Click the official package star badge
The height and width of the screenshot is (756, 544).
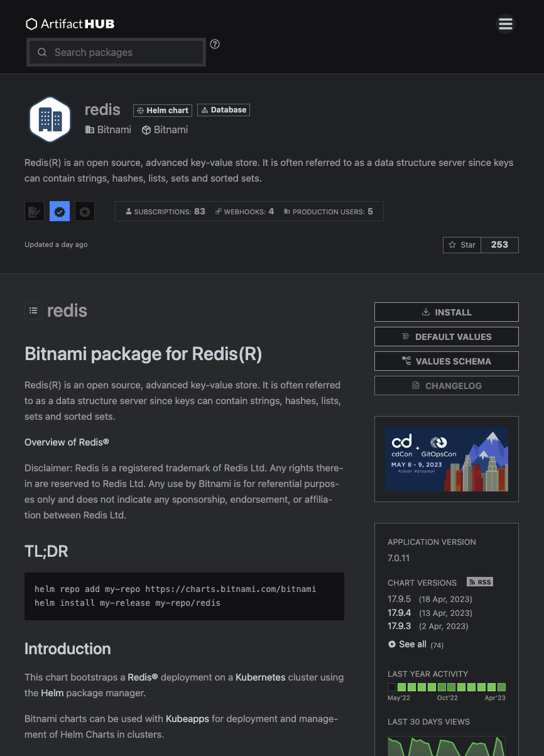[x=85, y=212]
